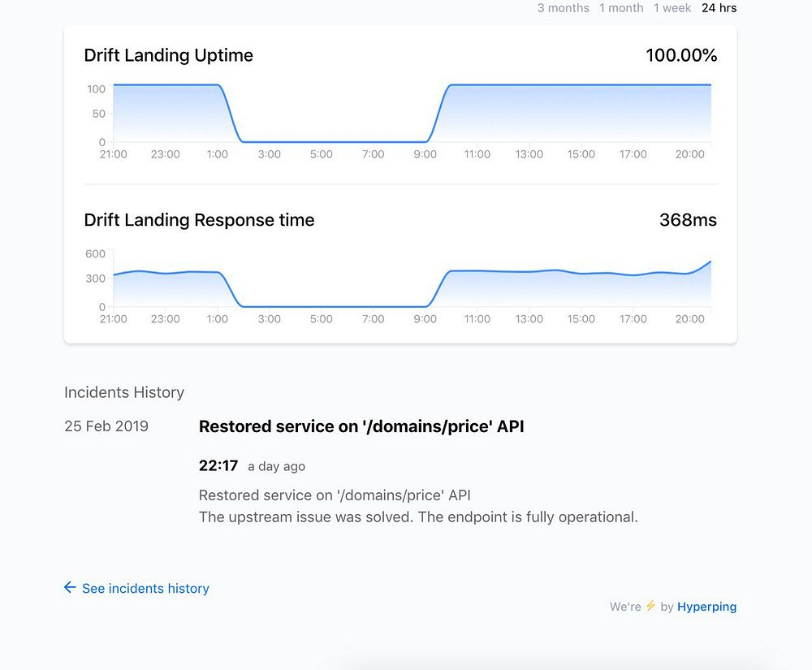Screen dimensions: 812x670
Task: Click the Incidents History heading
Action: point(123,392)
